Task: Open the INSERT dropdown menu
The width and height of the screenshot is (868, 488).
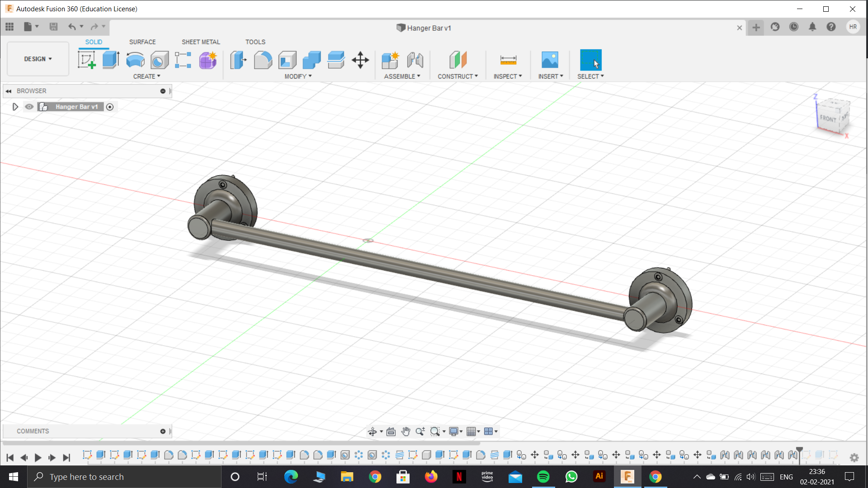Action: tap(551, 76)
